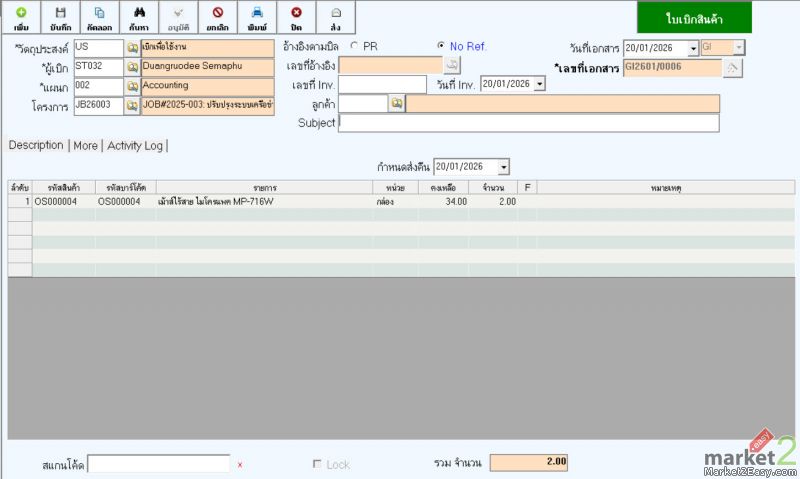Print the document with the พิมพ์ icon
Image resolution: width=800 pixels, height=479 pixels.
[256, 18]
